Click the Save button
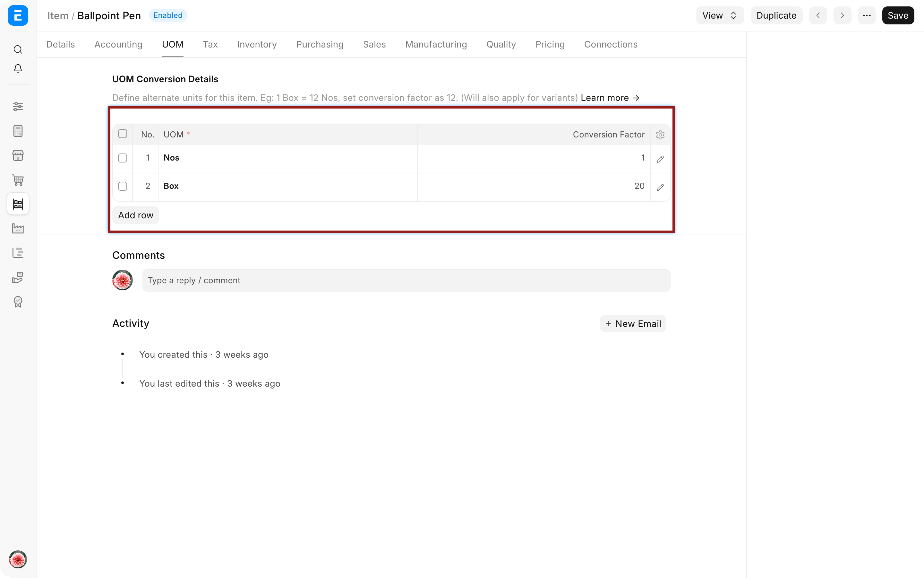This screenshot has width=924, height=578. [898, 15]
